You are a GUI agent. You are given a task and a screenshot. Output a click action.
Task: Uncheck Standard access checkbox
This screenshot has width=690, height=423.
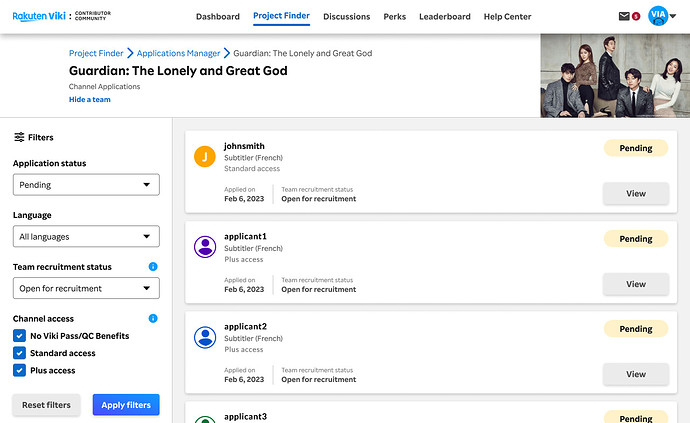pyautogui.click(x=19, y=353)
